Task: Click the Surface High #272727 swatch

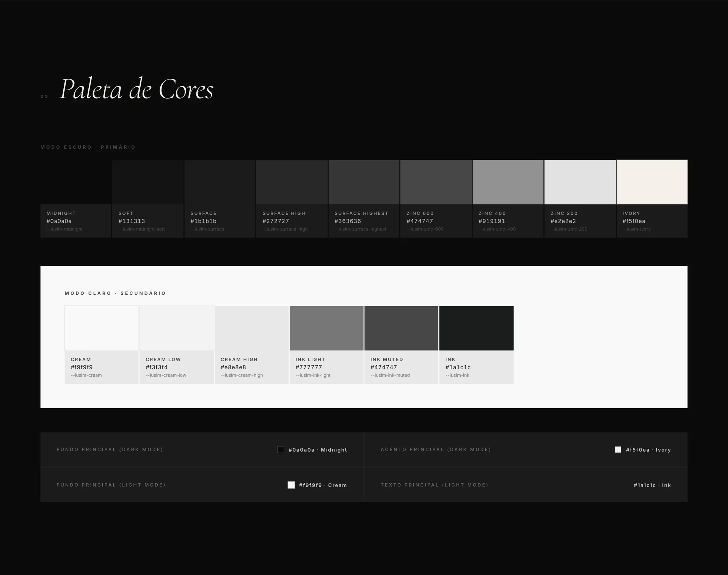Action: pos(292,182)
